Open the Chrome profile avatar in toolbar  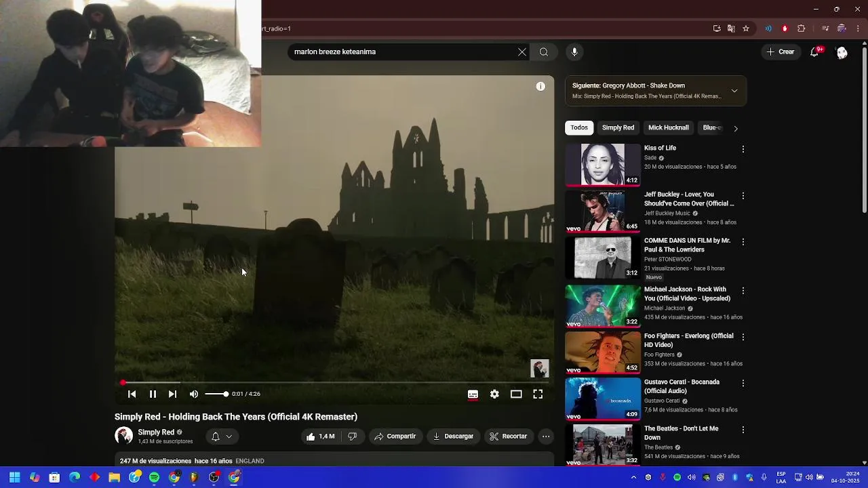click(842, 28)
